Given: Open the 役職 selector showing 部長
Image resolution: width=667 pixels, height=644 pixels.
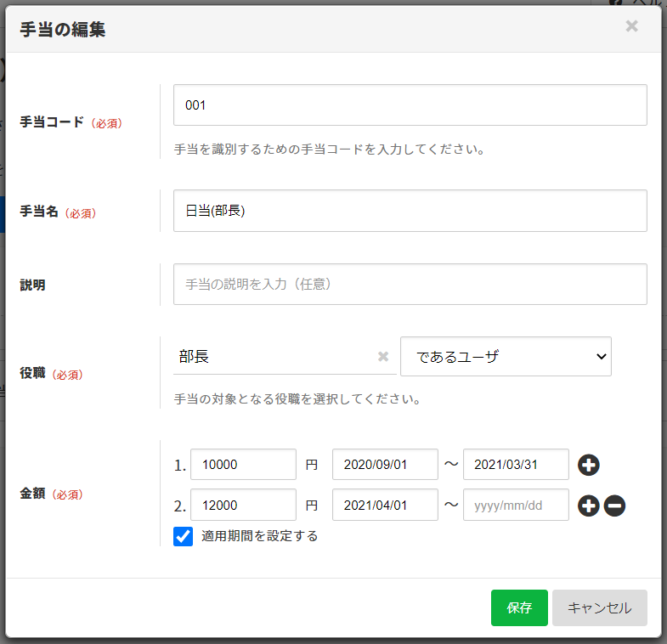Looking at the screenshot, I should click(272, 357).
